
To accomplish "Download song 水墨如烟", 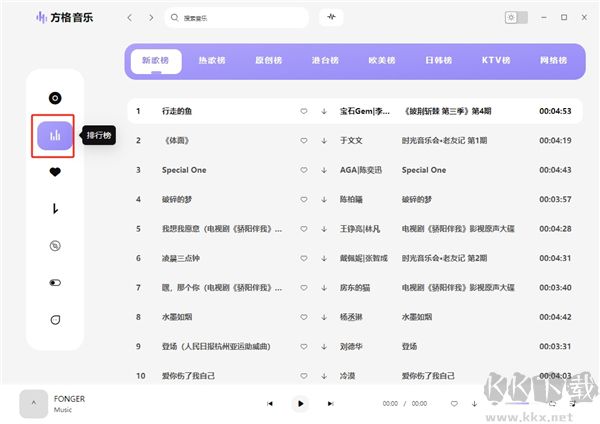I will 324,318.
